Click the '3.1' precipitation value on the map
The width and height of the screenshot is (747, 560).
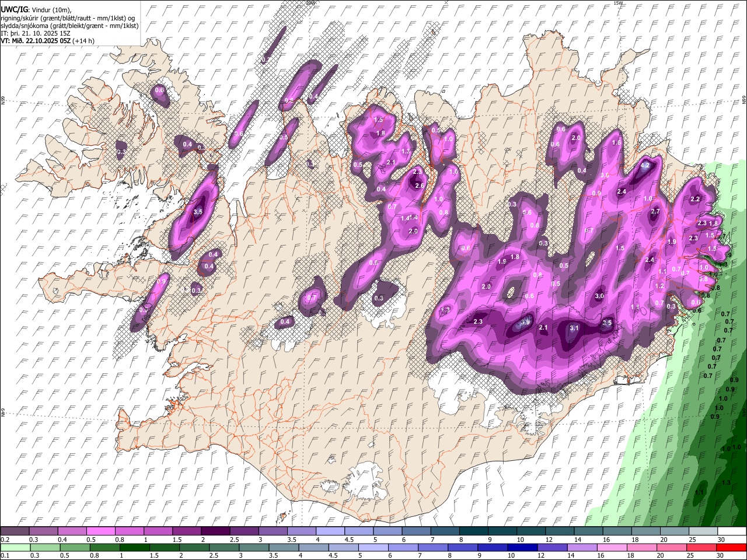(574, 328)
